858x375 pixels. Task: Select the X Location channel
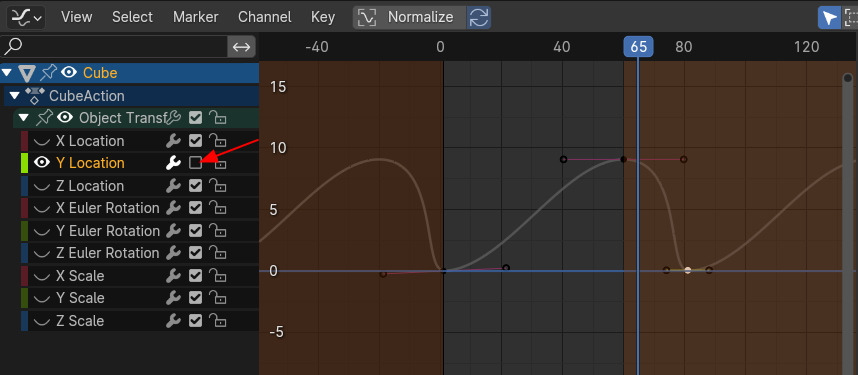90,141
